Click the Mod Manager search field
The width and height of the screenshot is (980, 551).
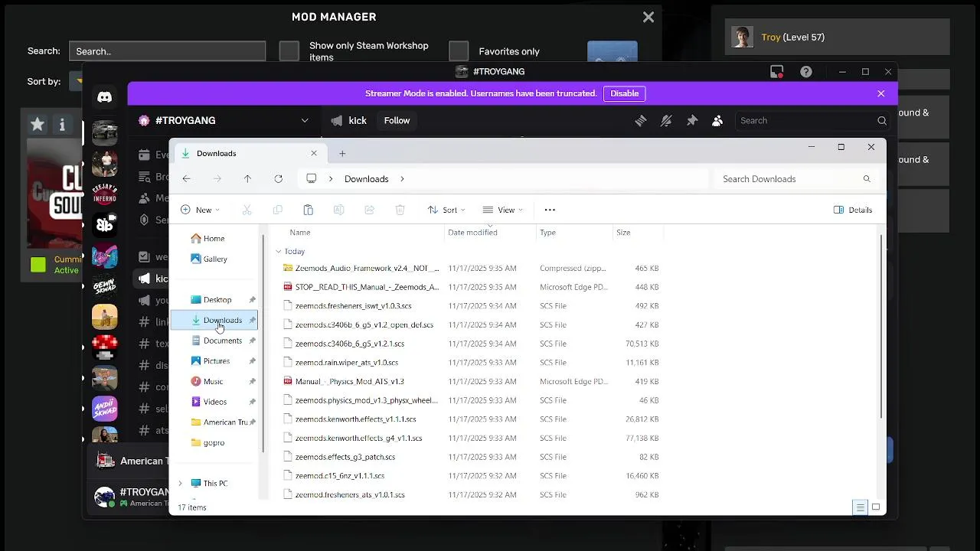pos(167,51)
